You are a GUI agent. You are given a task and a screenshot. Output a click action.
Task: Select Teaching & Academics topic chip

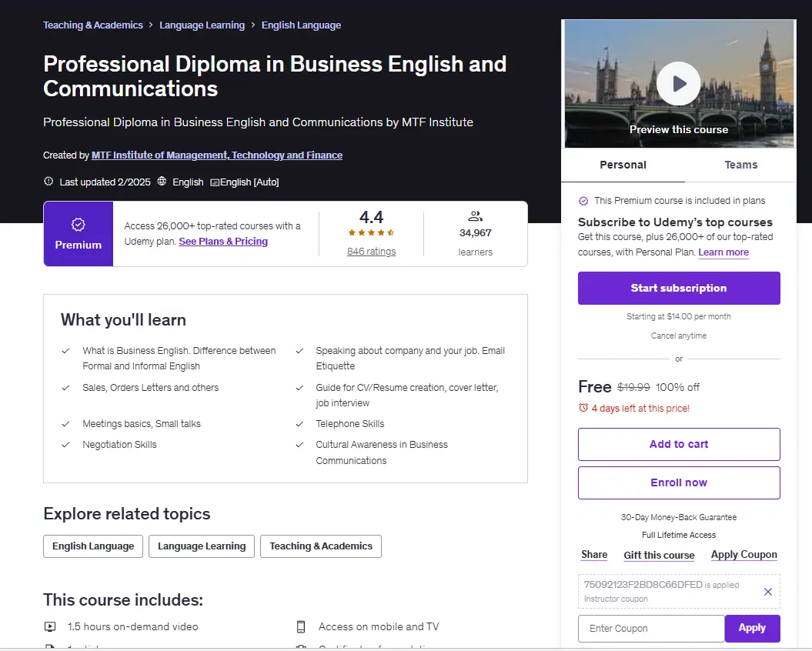click(320, 546)
